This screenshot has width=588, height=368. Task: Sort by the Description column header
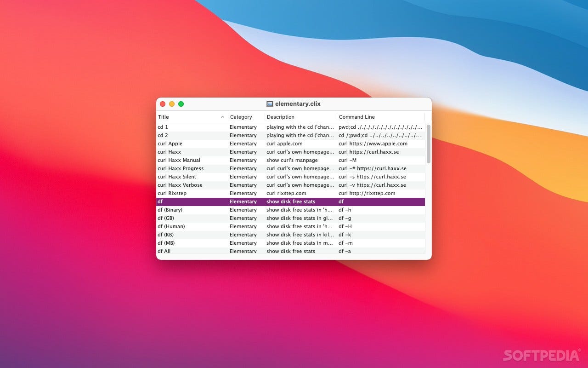[301, 117]
